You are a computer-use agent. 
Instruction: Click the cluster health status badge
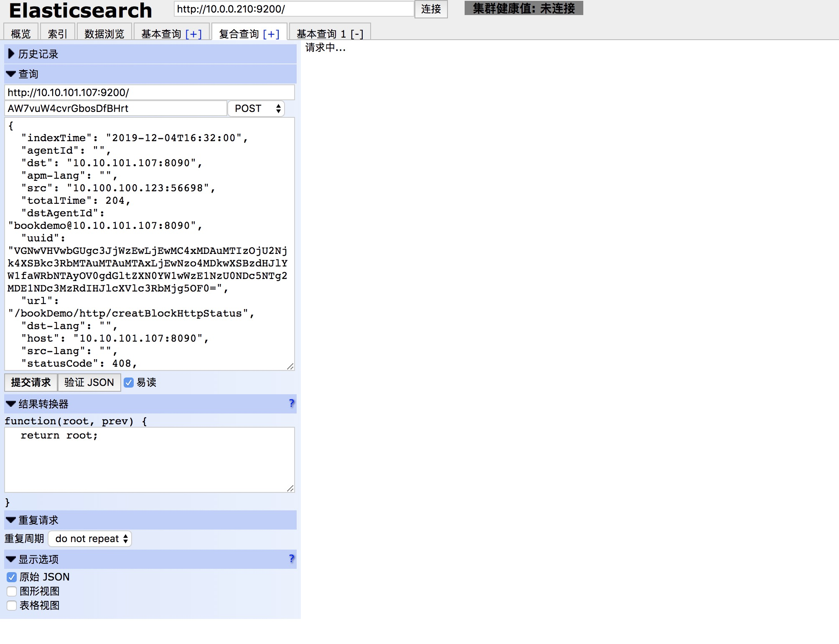coord(524,8)
